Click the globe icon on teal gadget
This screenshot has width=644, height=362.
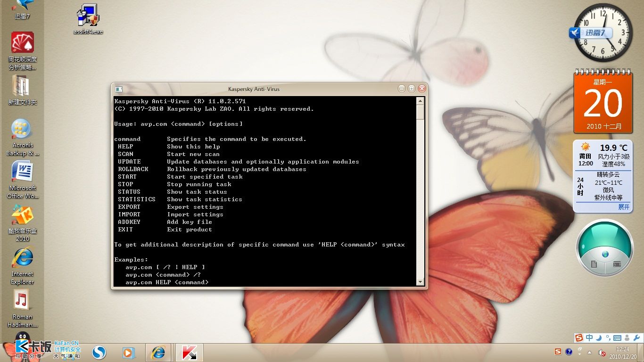pos(605,255)
